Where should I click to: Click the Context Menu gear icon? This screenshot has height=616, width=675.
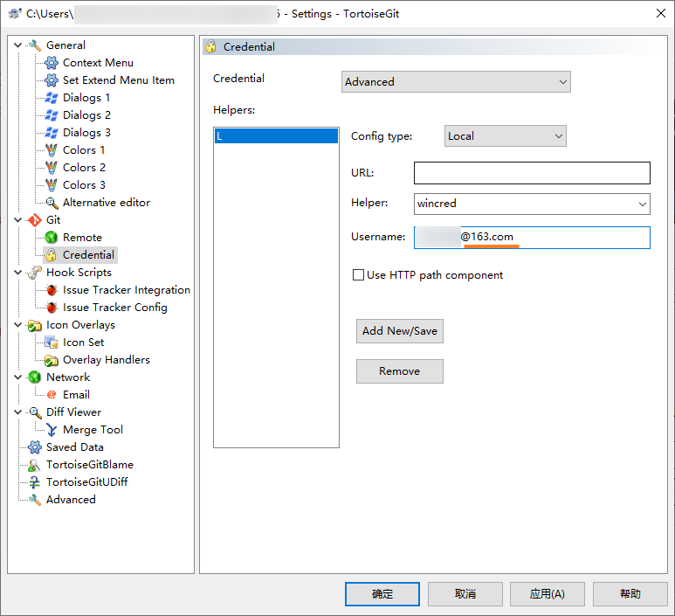coord(52,63)
